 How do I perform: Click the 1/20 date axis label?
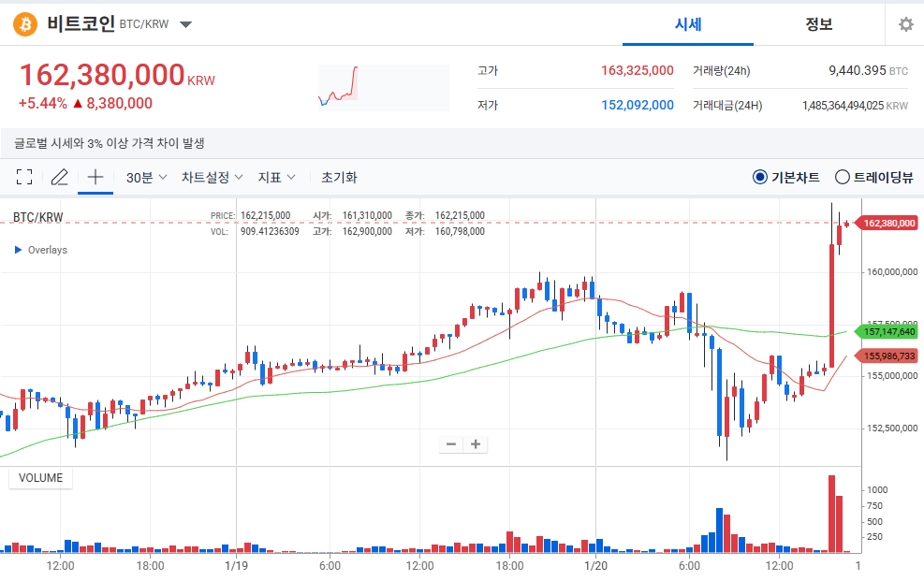pos(595,566)
